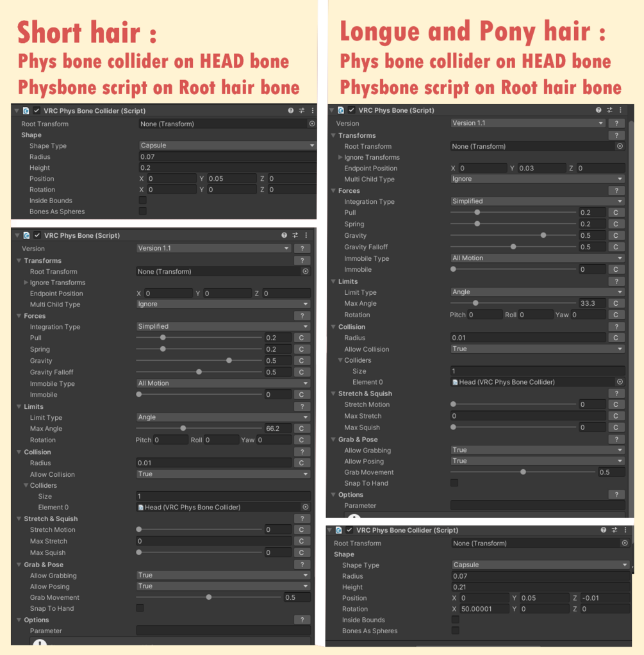
Task: Enable Snap To Hand in short hair Phys Bone
Action: (x=140, y=608)
